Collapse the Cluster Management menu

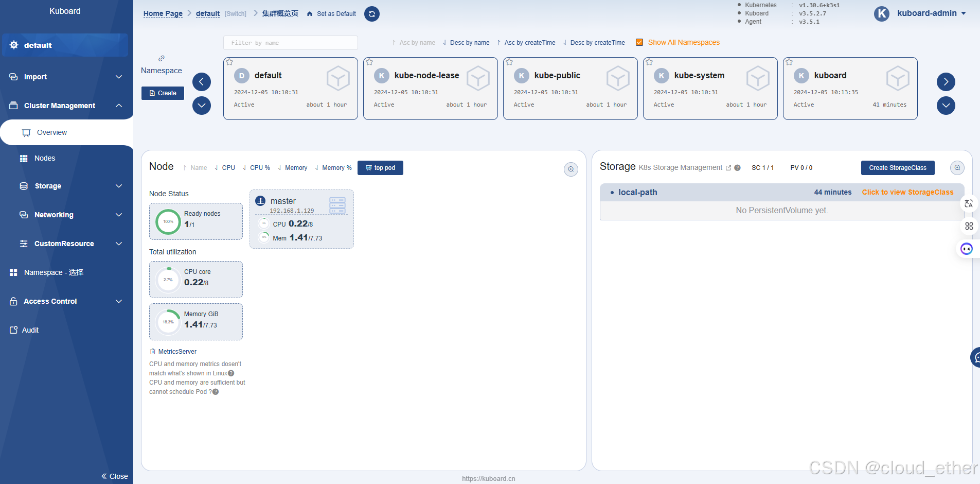coord(66,106)
